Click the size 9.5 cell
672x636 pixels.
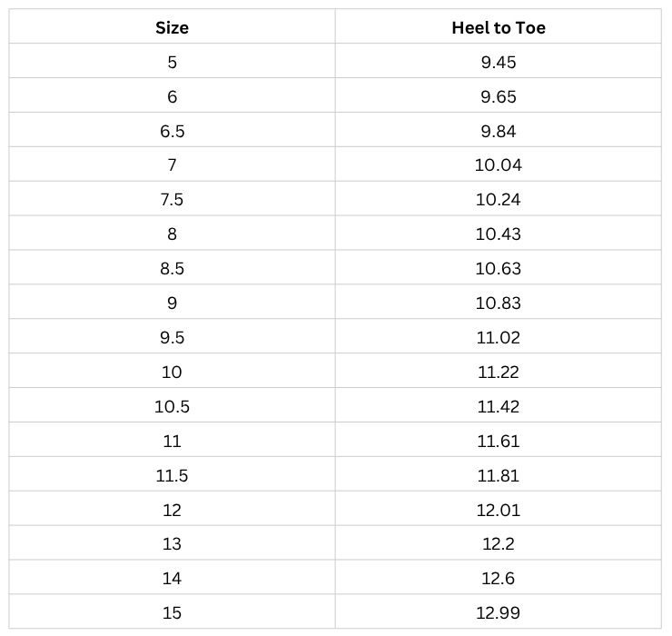172,338
